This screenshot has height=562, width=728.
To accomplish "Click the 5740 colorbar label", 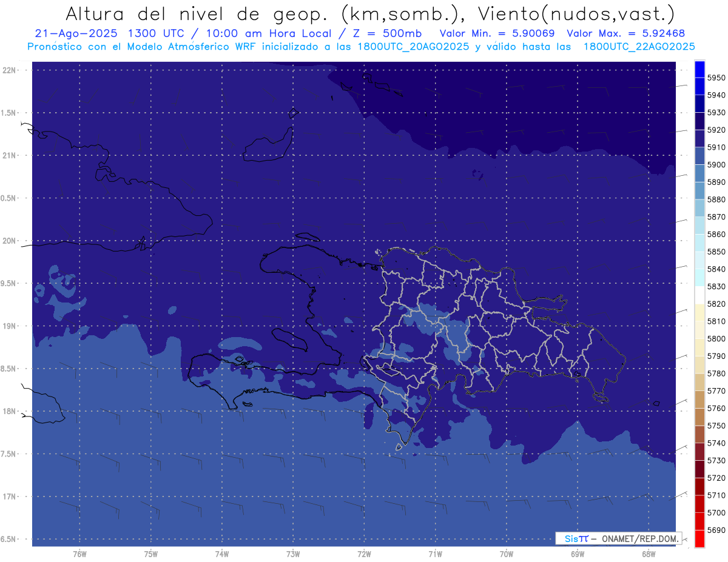I will tap(716, 443).
